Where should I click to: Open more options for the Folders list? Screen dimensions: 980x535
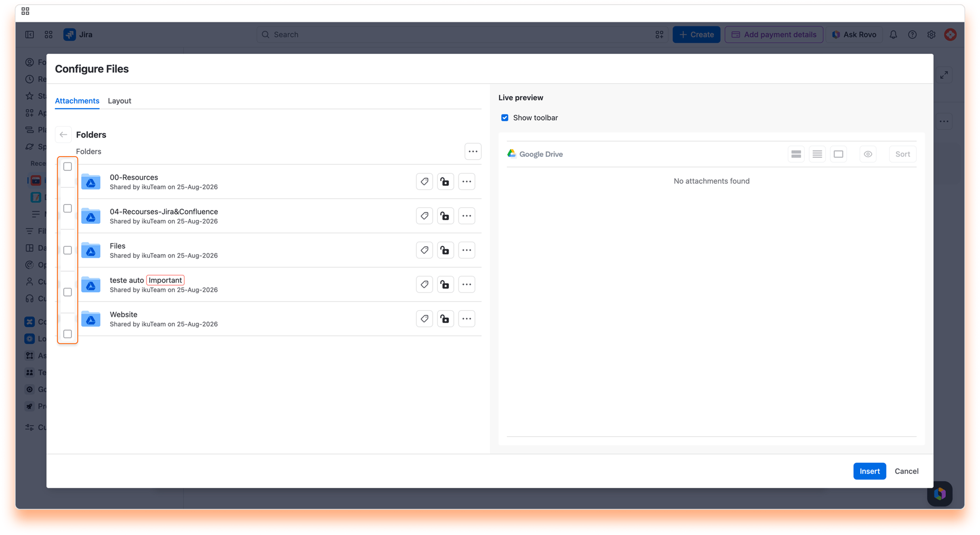tap(473, 151)
